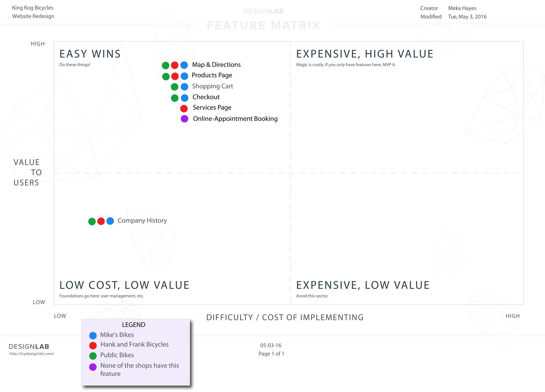This screenshot has height=392, width=545.
Task: Click the red dot beside Services Page
Action: click(184, 109)
